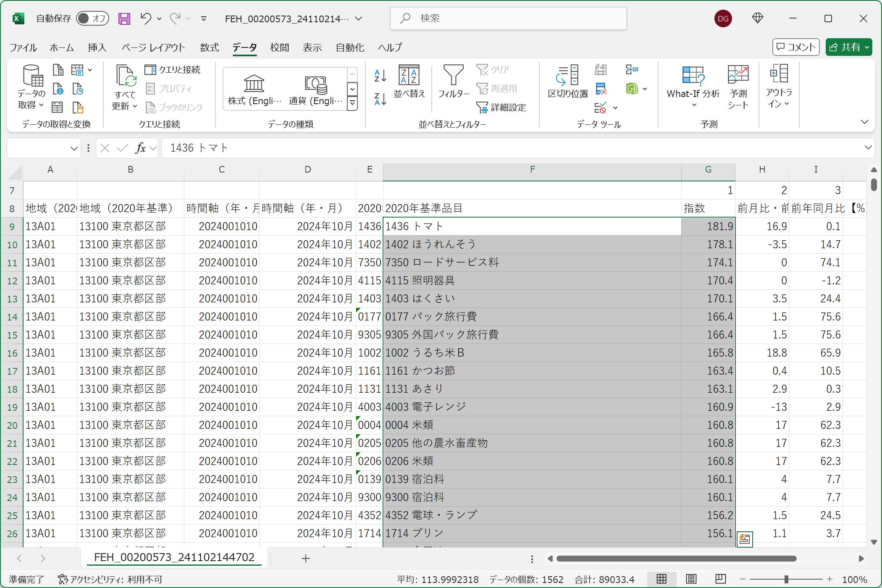Click the 検索 search box
882x588 pixels.
tap(508, 18)
